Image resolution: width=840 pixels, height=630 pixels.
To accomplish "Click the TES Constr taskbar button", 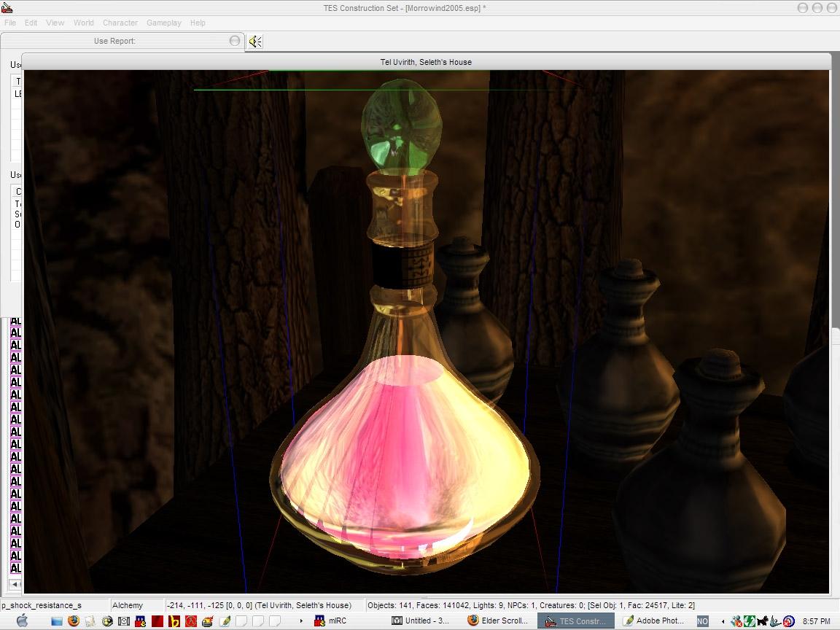I will pyautogui.click(x=576, y=621).
